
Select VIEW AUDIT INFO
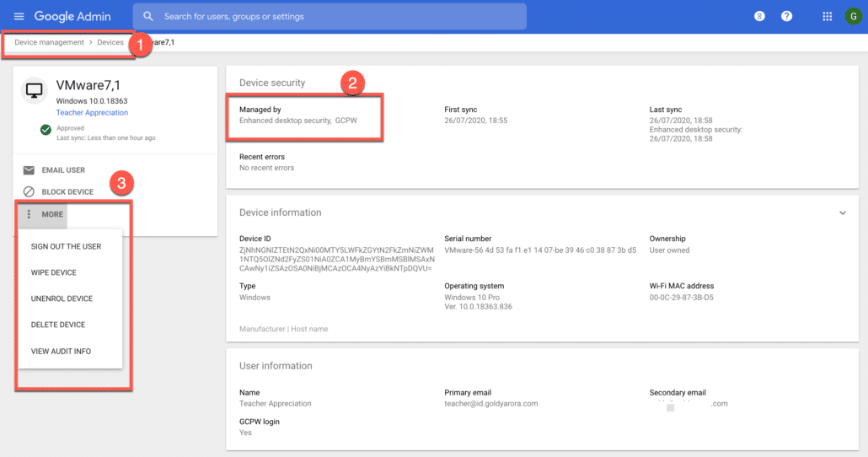[x=61, y=352]
